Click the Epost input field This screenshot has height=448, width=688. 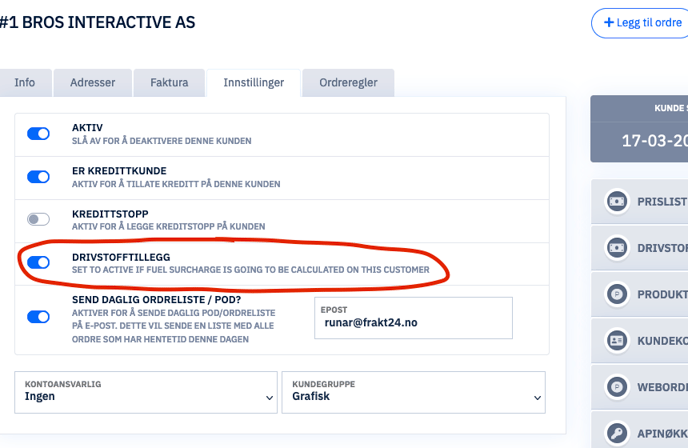pyautogui.click(x=413, y=318)
